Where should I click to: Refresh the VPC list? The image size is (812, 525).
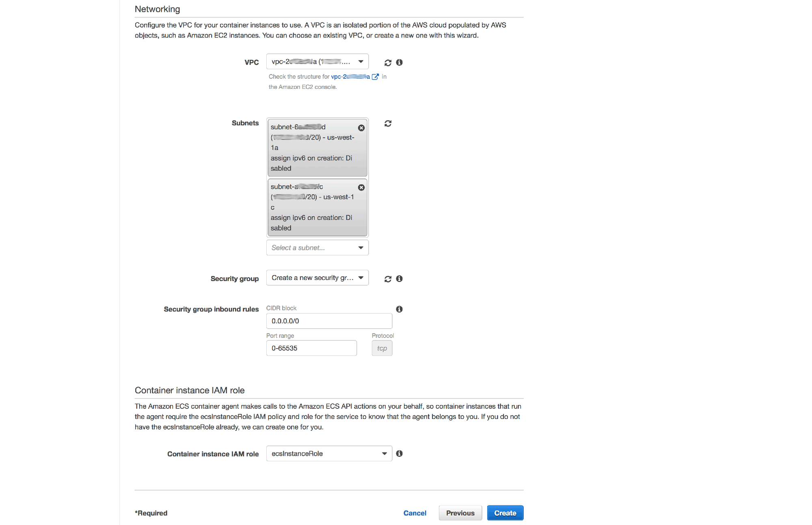pyautogui.click(x=388, y=62)
